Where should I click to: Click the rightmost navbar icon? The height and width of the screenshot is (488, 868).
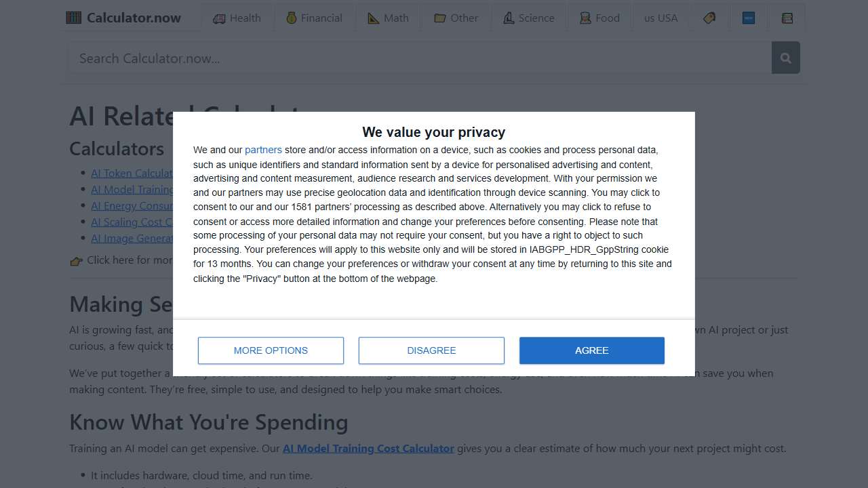coord(787,18)
